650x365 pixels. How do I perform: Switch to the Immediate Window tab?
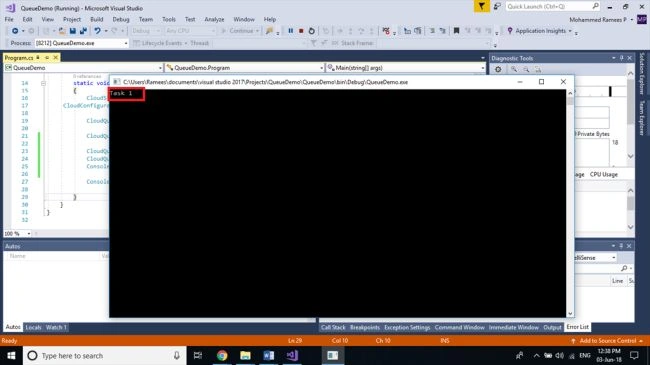(x=514, y=327)
